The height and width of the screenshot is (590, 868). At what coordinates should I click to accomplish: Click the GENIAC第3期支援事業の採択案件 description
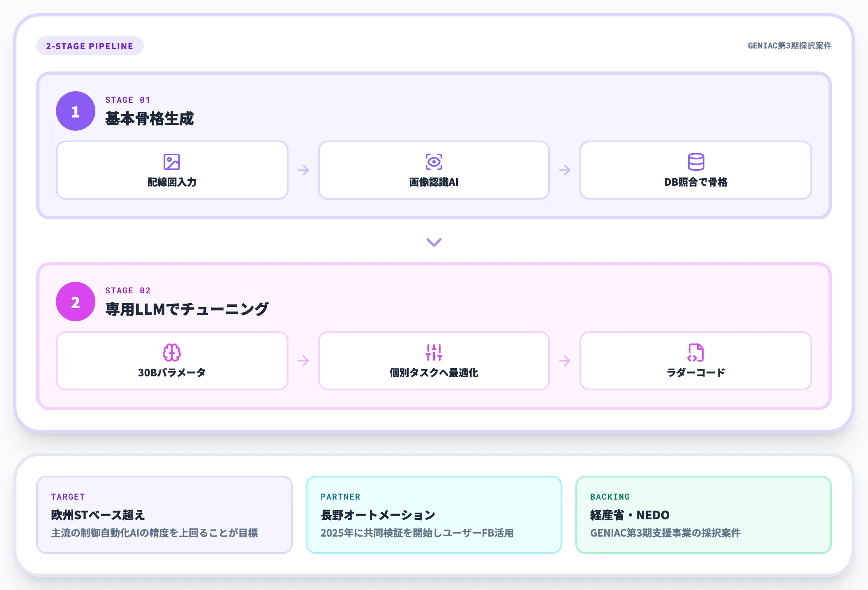665,533
